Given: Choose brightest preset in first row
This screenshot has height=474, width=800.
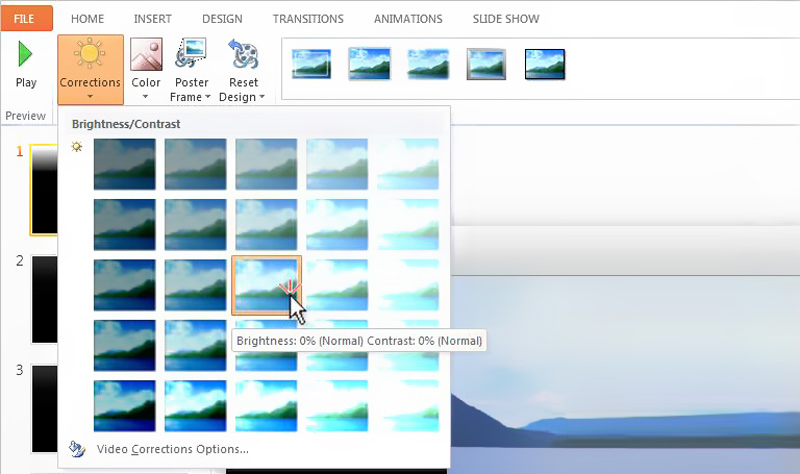Looking at the screenshot, I should pyautogui.click(x=408, y=164).
